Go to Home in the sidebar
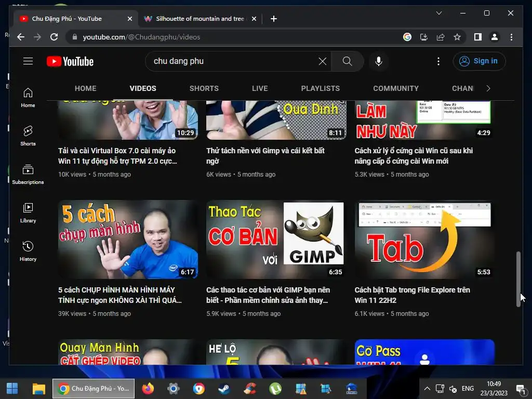 [x=28, y=98]
